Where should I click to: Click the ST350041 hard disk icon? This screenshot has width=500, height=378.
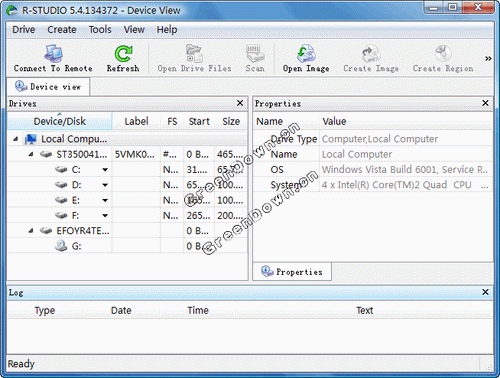coord(46,154)
